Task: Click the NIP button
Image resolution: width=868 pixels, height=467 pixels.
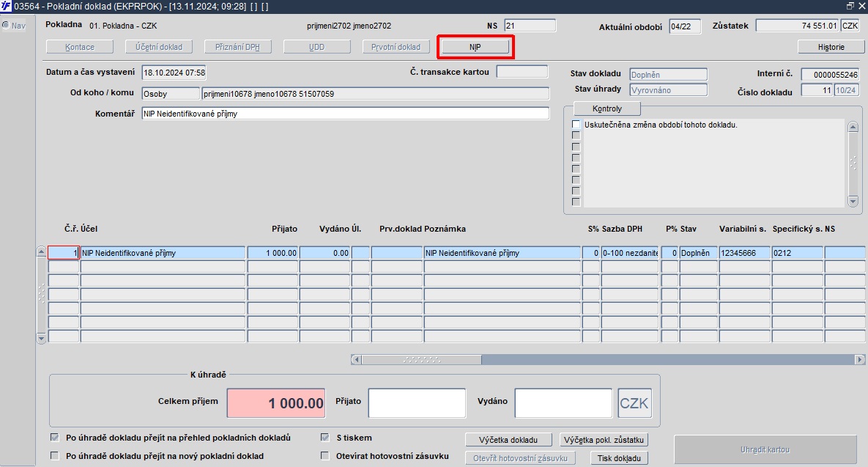Action: click(475, 47)
